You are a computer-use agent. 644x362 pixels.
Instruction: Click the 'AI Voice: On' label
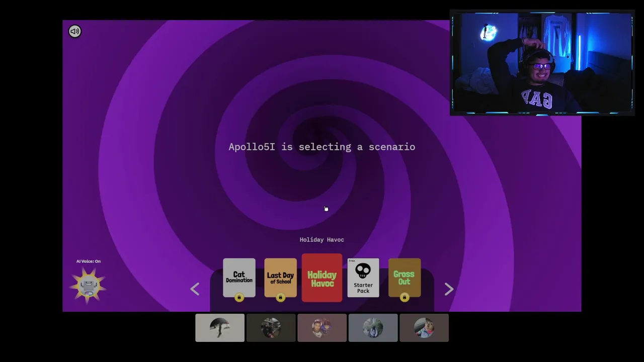[x=89, y=261]
